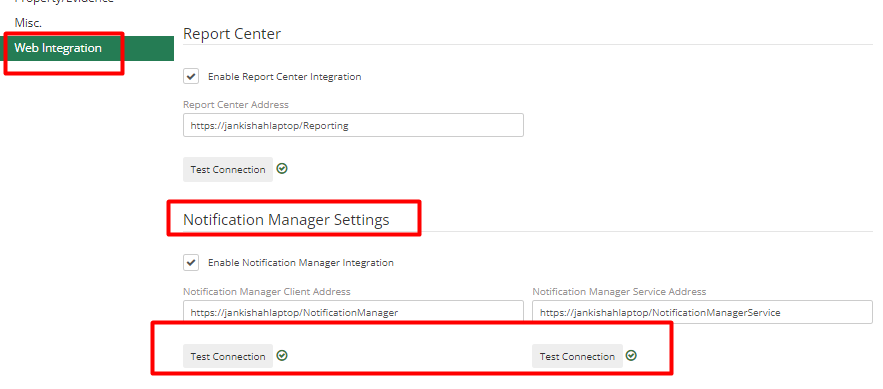Toggle Enable Report Center Integration checkbox
Screen dimensions: 883x389
(191, 77)
